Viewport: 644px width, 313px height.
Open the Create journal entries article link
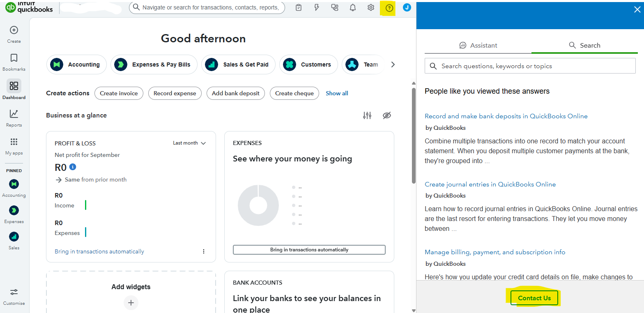click(490, 184)
